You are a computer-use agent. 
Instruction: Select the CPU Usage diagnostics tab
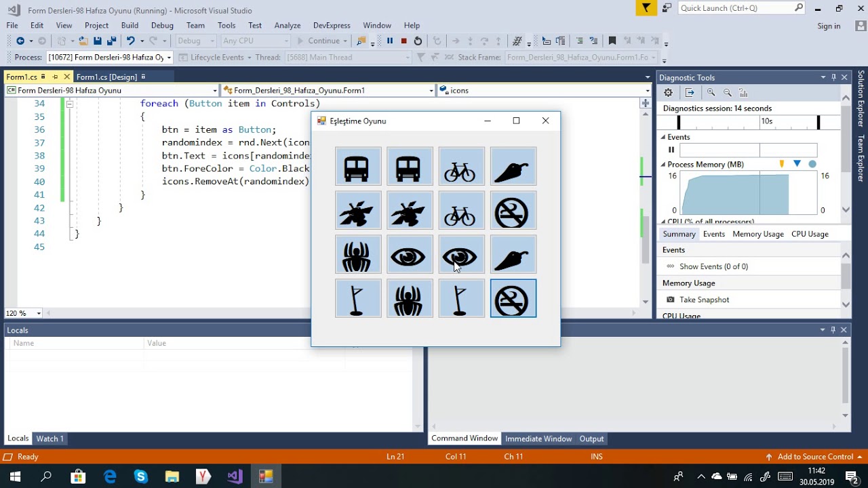(x=810, y=234)
